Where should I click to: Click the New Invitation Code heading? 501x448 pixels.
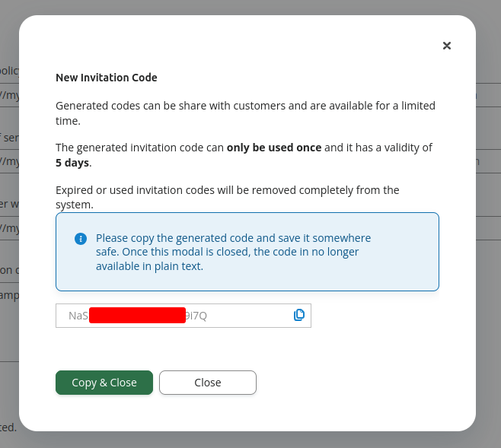pyautogui.click(x=107, y=78)
